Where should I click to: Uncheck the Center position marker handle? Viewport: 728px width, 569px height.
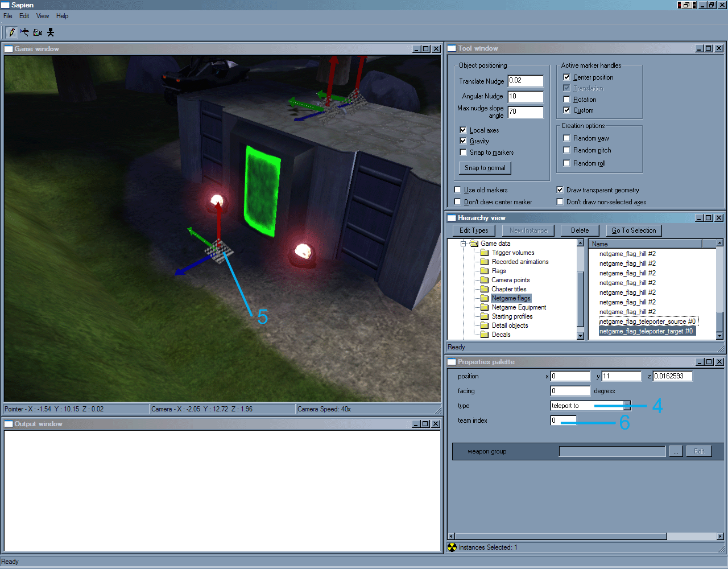point(566,77)
